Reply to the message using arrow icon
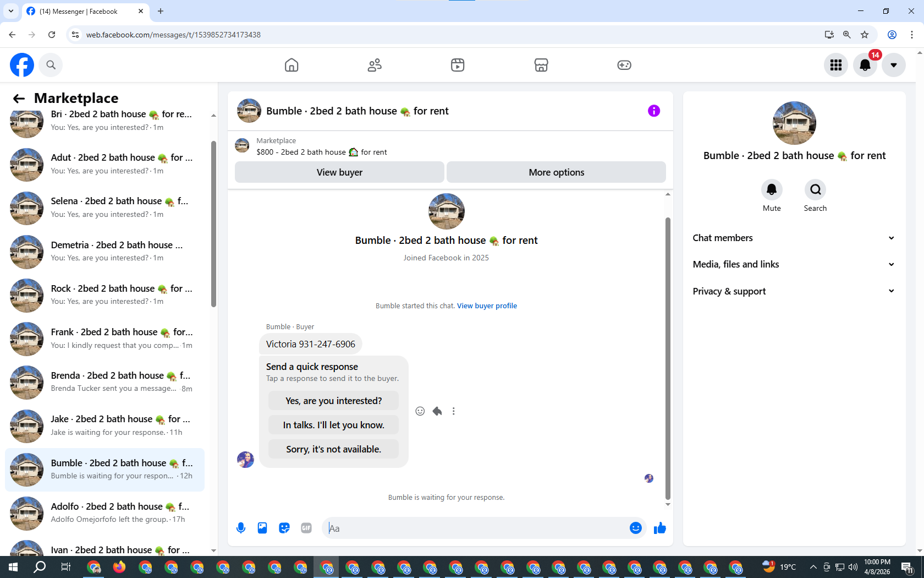 tap(437, 411)
